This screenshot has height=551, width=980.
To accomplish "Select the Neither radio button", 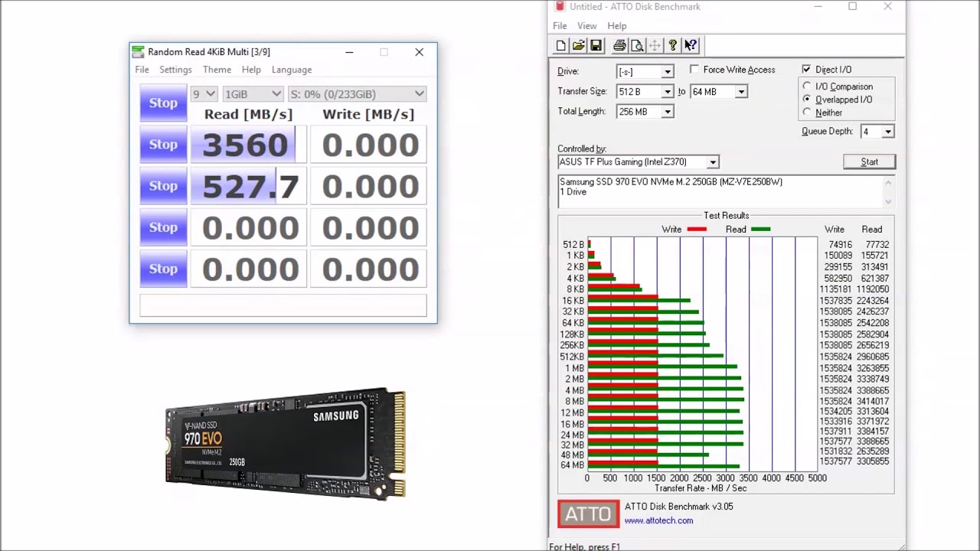I will [x=807, y=112].
